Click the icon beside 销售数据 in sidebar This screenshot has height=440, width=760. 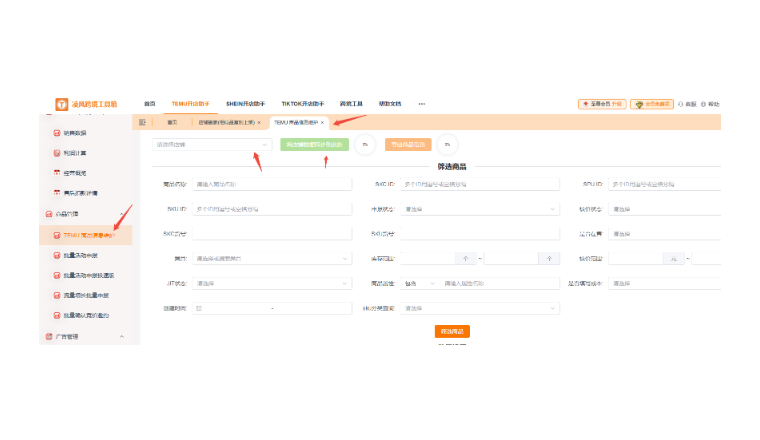coord(57,133)
